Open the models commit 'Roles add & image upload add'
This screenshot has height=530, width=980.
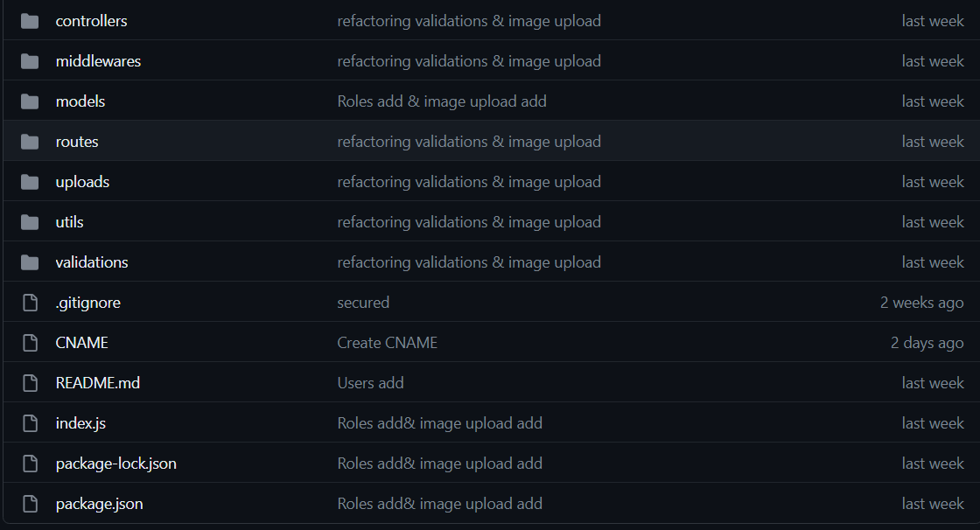(441, 101)
